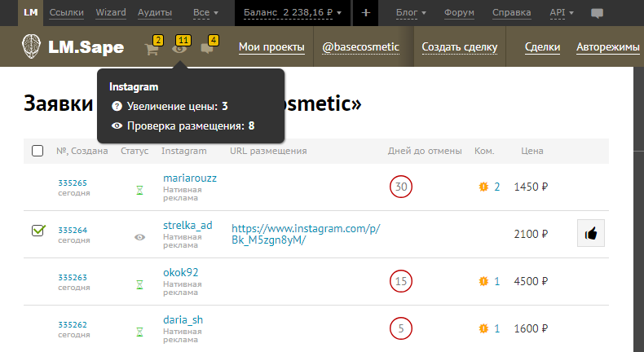Expand the Блог dropdown menu
The image size is (644, 352).
click(x=411, y=13)
